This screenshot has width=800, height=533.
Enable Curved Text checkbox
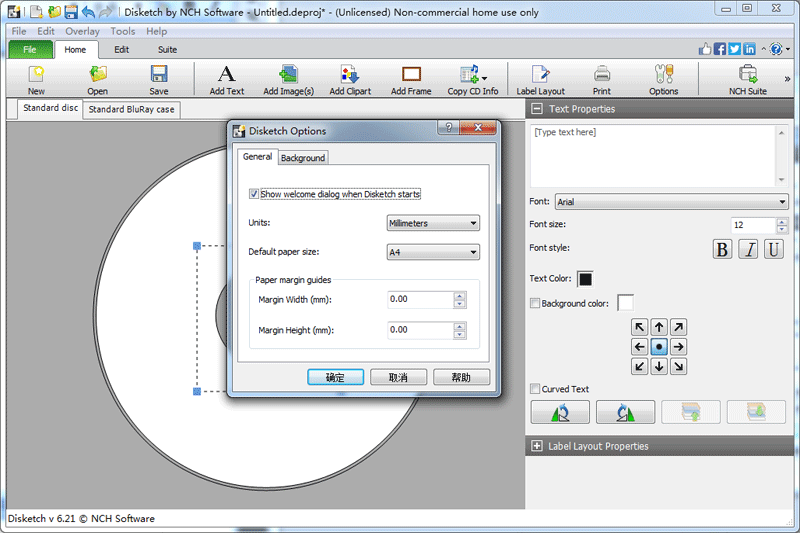535,389
